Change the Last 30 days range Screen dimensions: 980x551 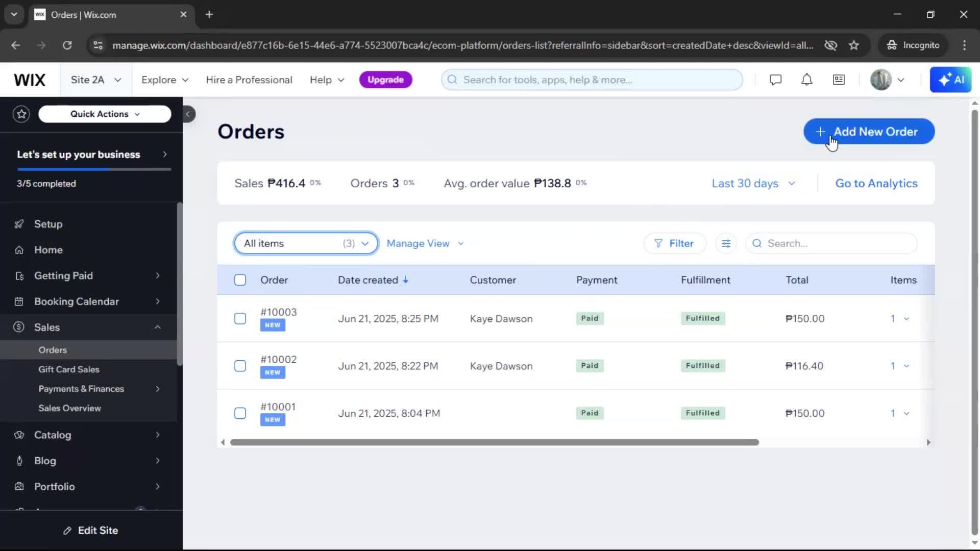tap(753, 184)
